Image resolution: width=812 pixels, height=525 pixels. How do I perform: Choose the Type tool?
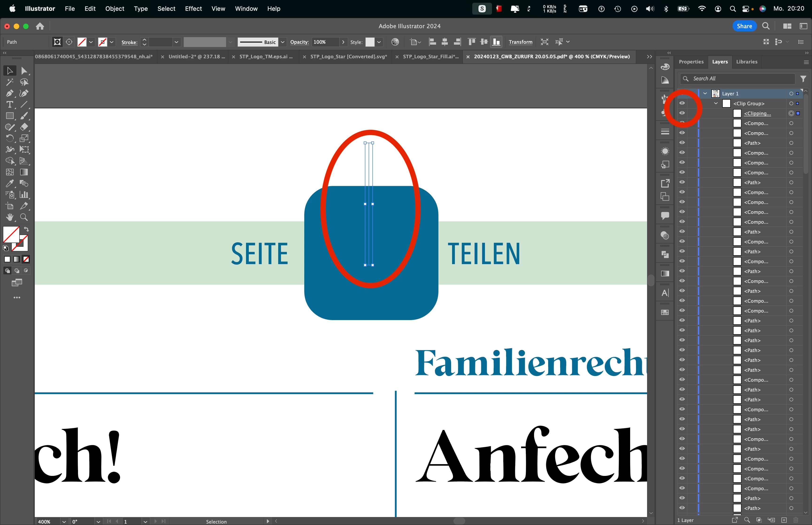point(10,105)
